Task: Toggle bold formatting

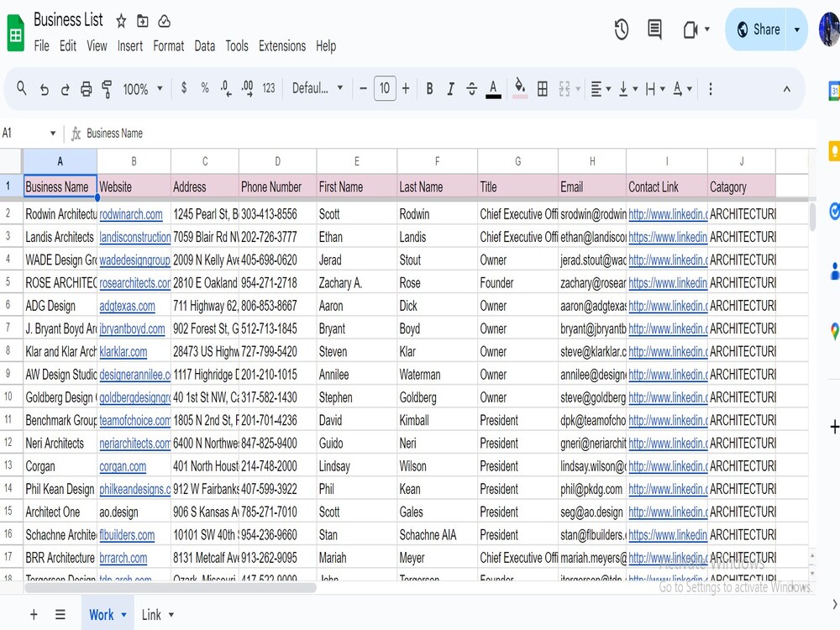Action: (429, 87)
